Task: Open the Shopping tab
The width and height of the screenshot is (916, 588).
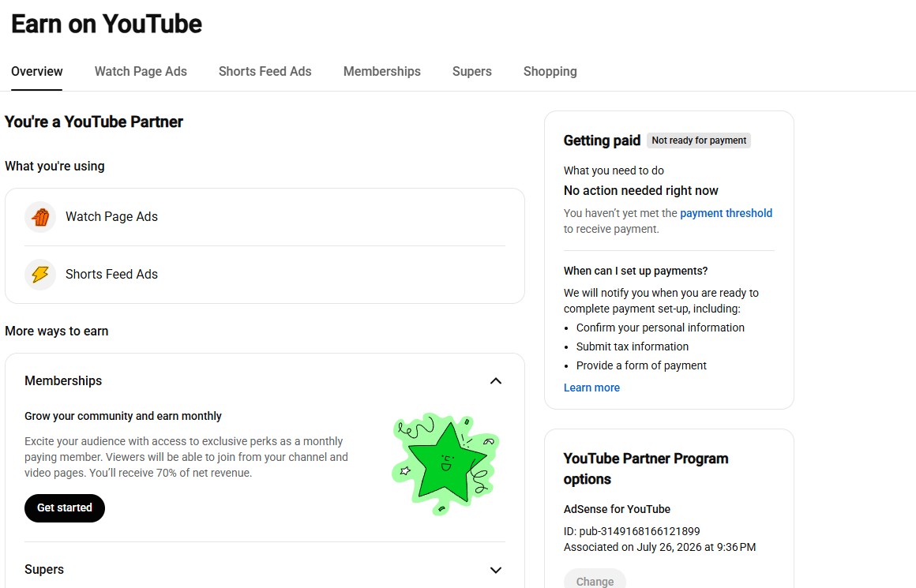Action: click(550, 72)
